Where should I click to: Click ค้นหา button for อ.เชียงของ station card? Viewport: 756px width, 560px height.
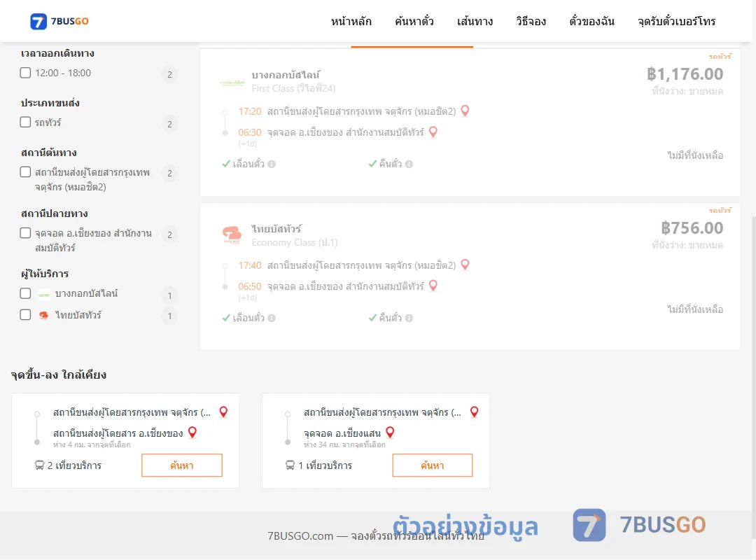point(182,465)
